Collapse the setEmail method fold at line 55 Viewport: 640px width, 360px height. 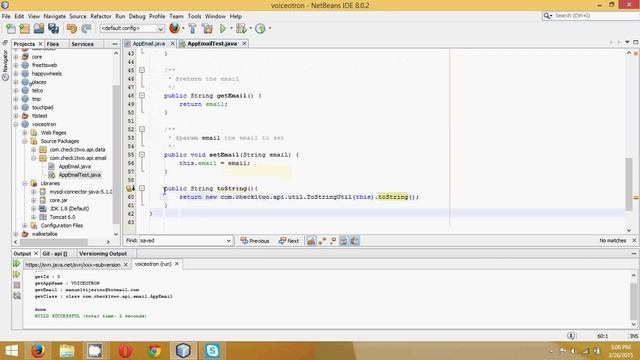(142, 155)
